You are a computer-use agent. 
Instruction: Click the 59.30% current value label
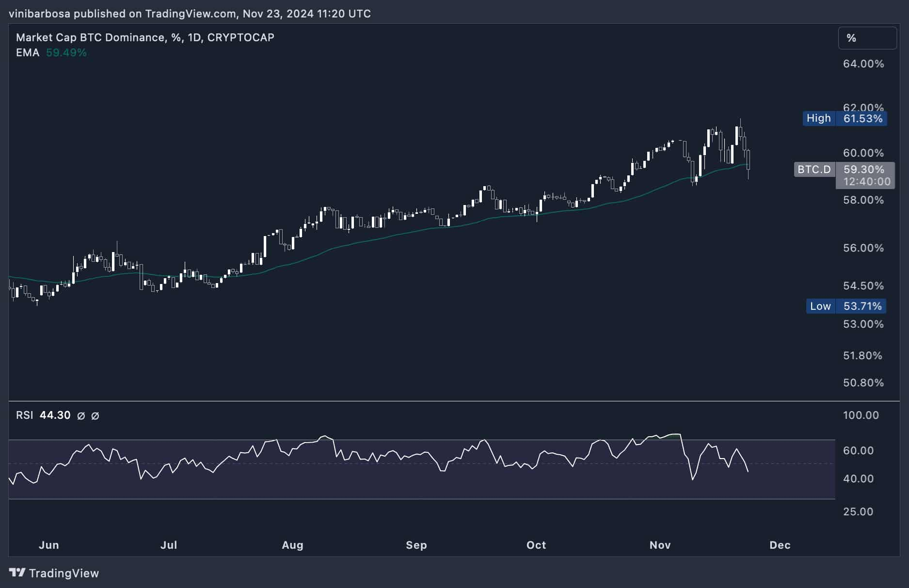(x=864, y=170)
